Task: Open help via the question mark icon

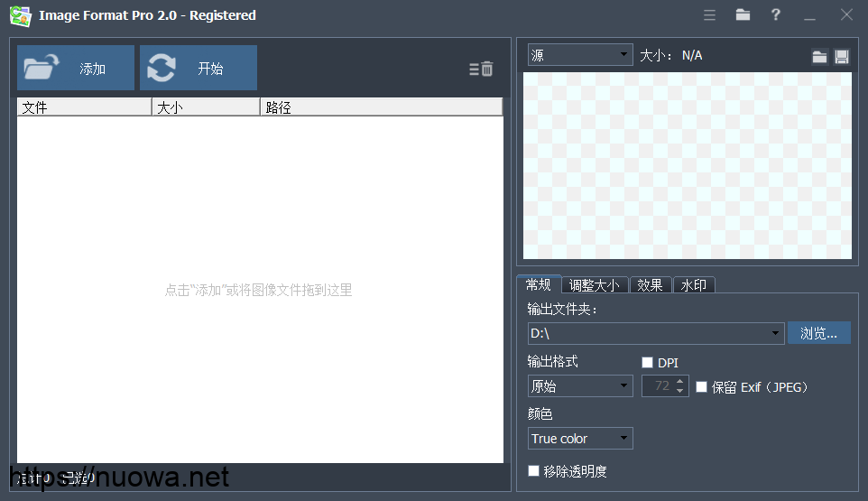Action: pyautogui.click(x=775, y=15)
